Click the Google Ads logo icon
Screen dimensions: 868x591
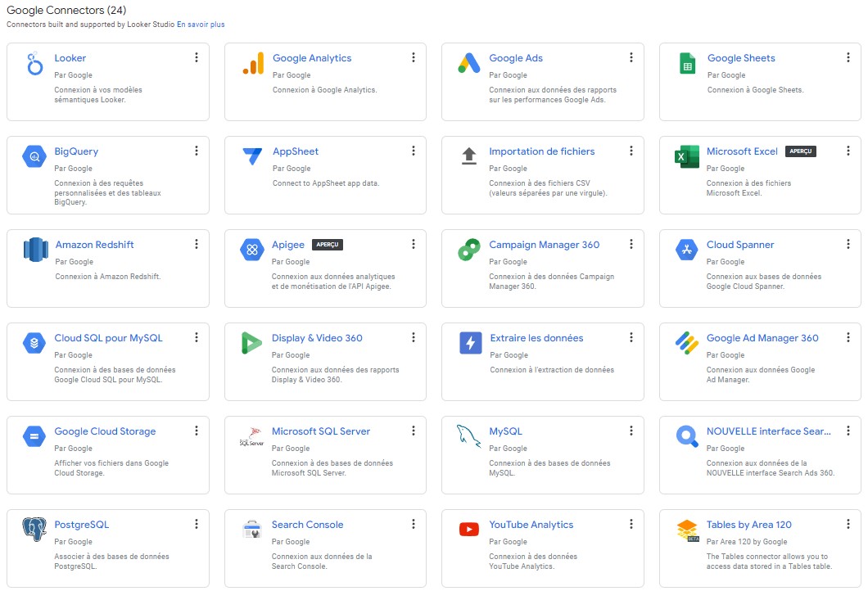tap(469, 63)
